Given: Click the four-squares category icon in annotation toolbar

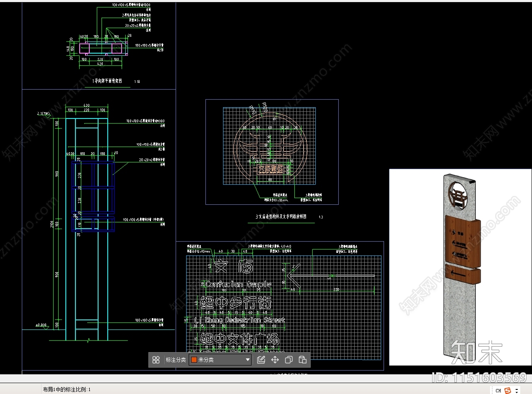Looking at the screenshot, I should [x=156, y=360].
